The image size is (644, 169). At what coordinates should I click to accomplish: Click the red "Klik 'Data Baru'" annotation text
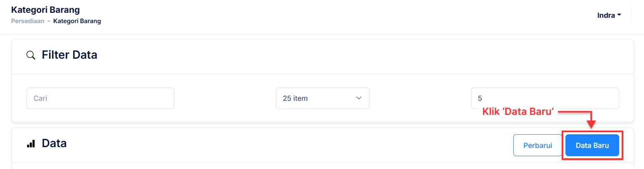click(518, 112)
